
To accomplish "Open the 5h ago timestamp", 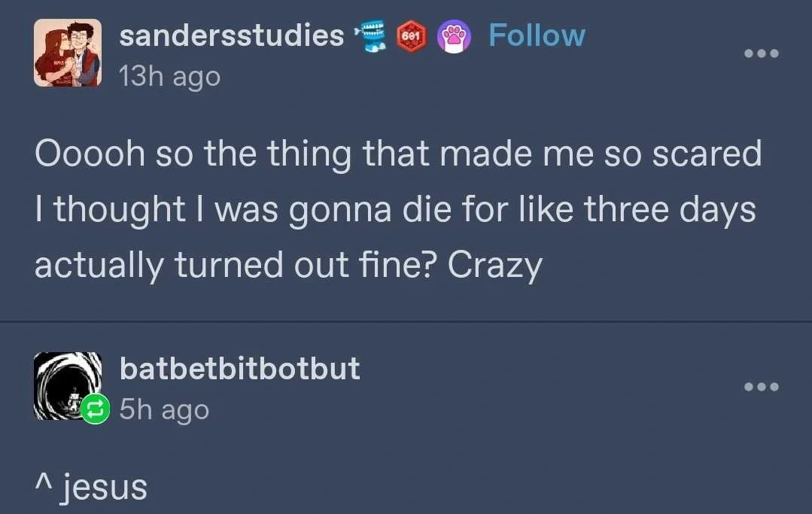I will point(164,409).
